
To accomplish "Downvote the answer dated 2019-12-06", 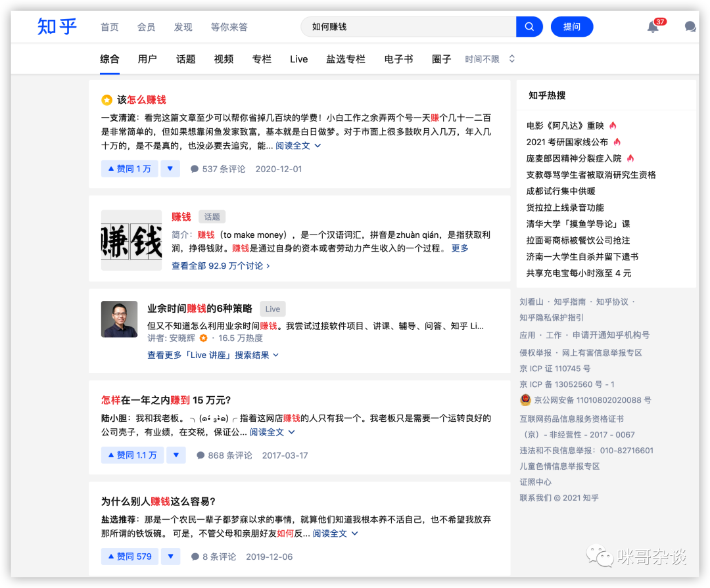I will tap(171, 556).
